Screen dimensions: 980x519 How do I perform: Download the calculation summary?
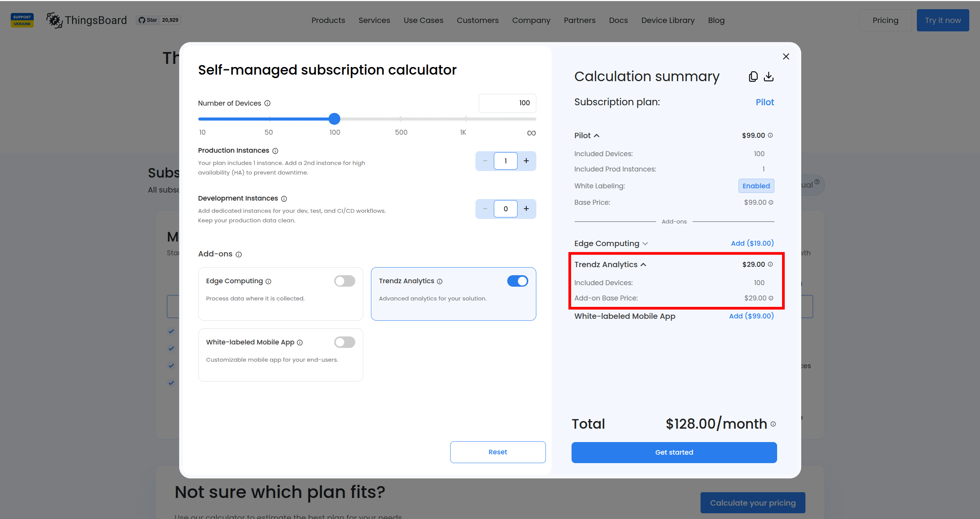pos(768,77)
